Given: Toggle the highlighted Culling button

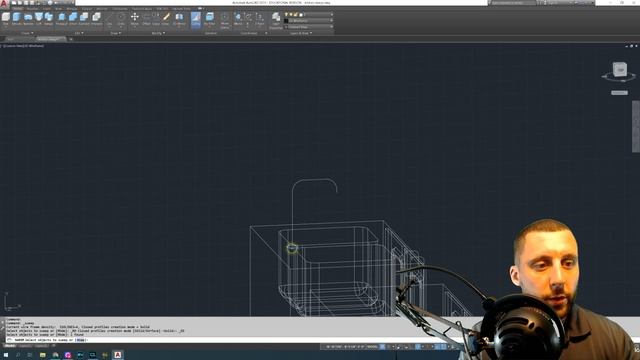Looking at the screenshot, I should coord(196,20).
